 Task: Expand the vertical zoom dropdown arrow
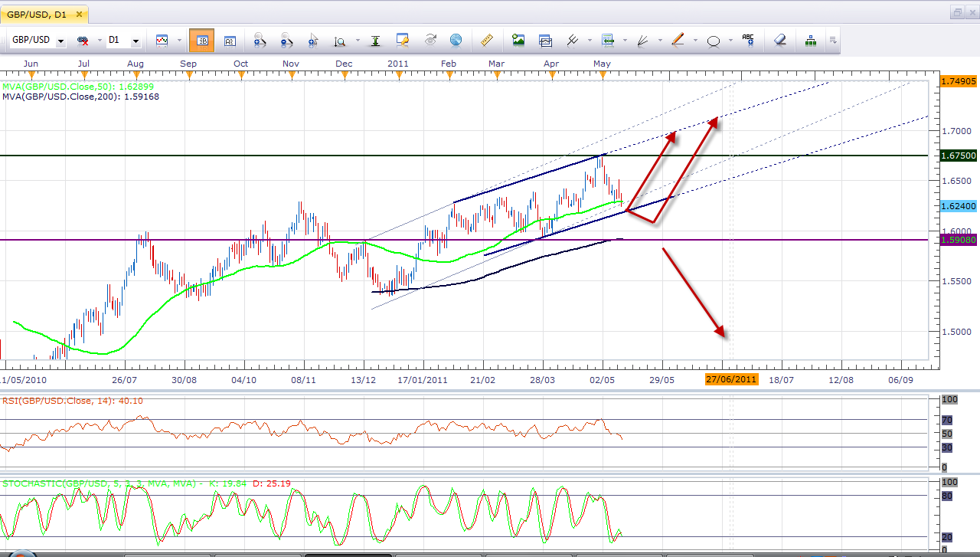click(356, 41)
